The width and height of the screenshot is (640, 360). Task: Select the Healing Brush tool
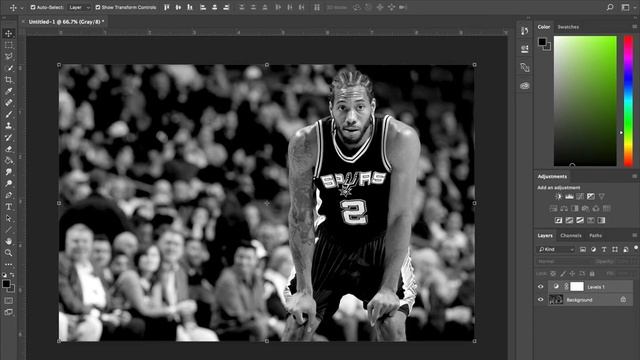point(9,102)
